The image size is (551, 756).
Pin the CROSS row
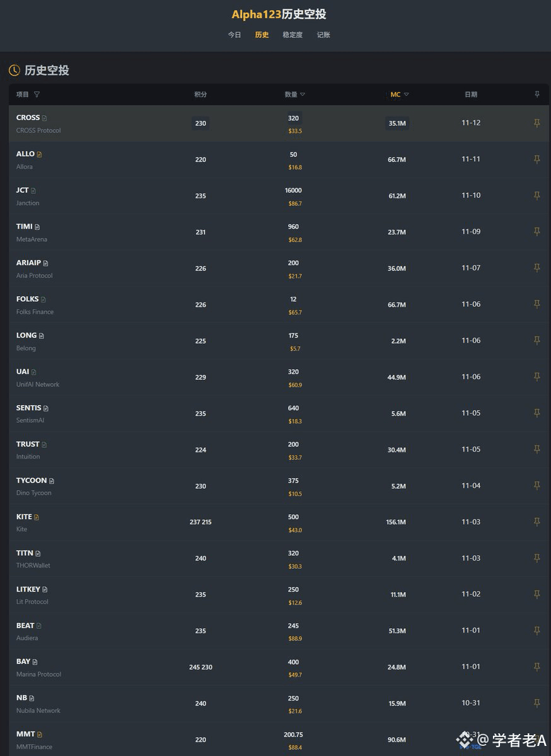point(536,123)
